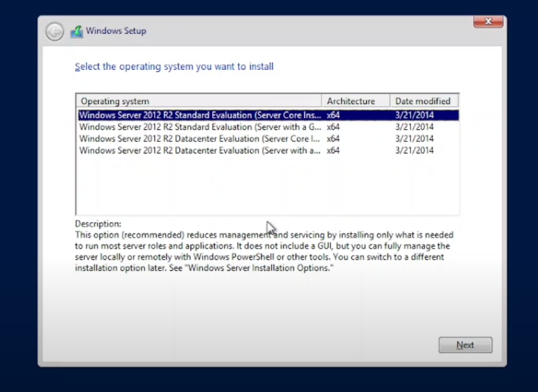Close the Windows Setup dialog
The width and height of the screenshot is (538, 392).
(488, 21)
